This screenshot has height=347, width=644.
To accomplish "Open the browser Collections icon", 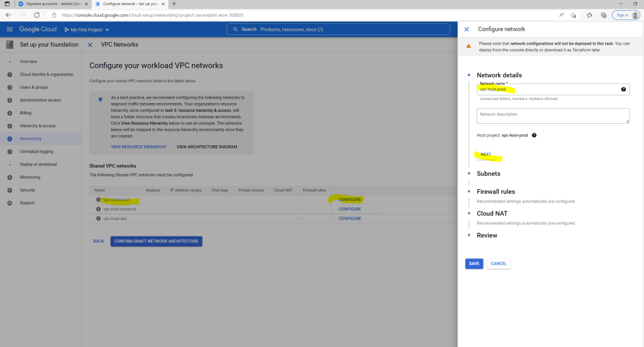I will (x=603, y=15).
